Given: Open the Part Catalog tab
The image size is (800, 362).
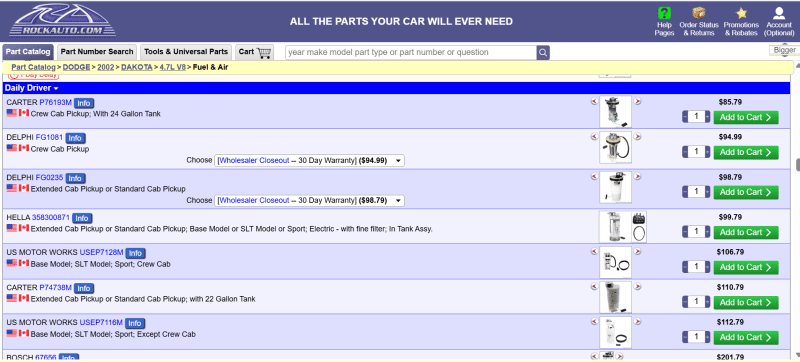Looking at the screenshot, I should [28, 52].
